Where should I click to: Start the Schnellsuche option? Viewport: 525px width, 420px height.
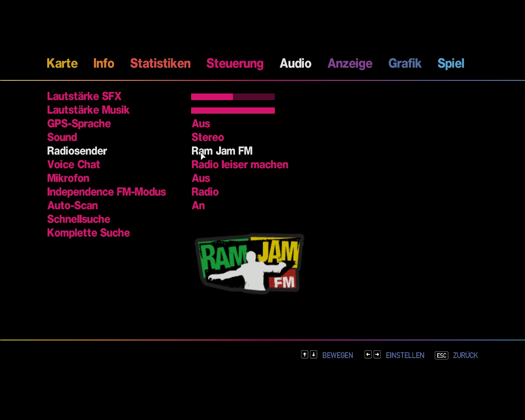coord(79,219)
